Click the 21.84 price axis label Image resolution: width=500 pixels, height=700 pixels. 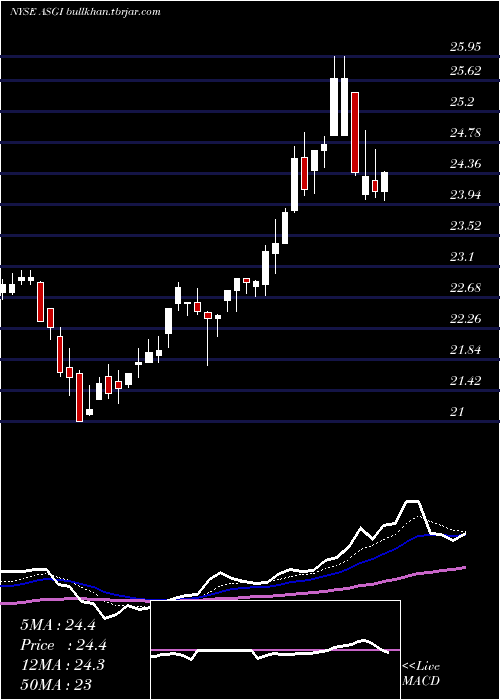click(x=466, y=350)
